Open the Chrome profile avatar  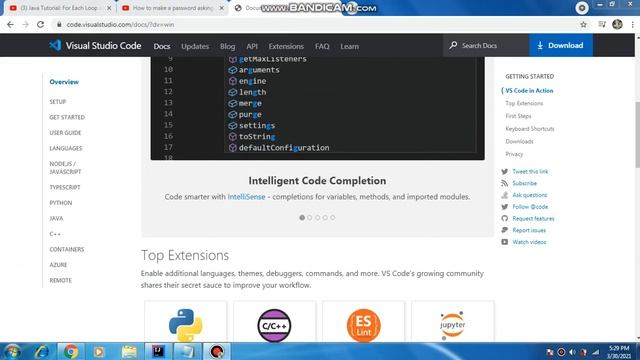point(617,24)
